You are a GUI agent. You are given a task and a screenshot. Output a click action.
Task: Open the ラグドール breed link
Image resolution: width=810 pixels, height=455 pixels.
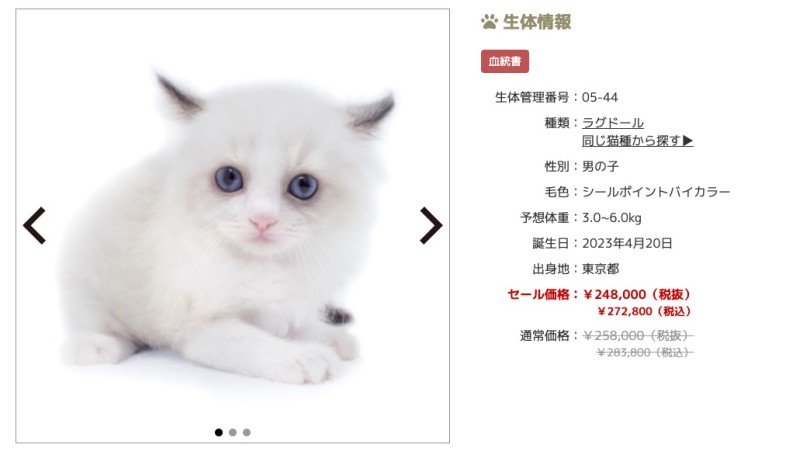[613, 123]
